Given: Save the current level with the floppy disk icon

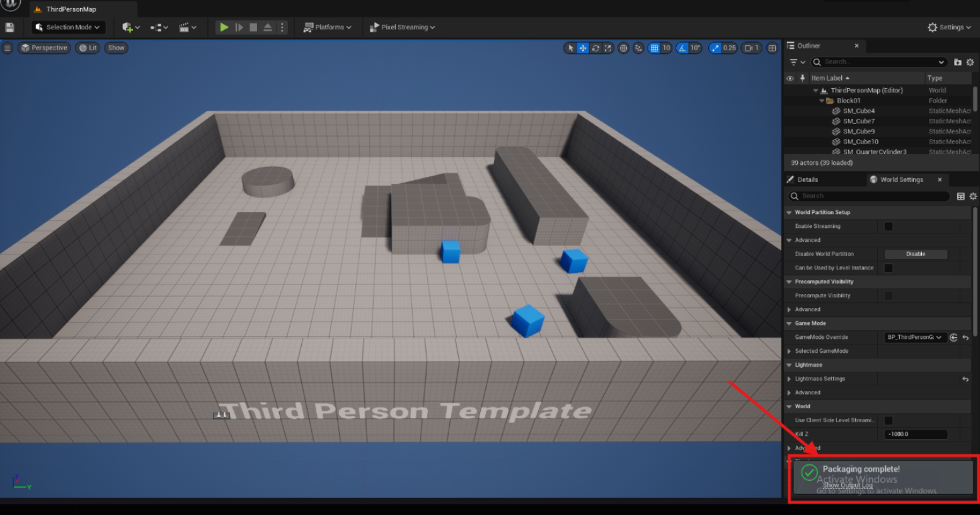Looking at the screenshot, I should (9, 27).
